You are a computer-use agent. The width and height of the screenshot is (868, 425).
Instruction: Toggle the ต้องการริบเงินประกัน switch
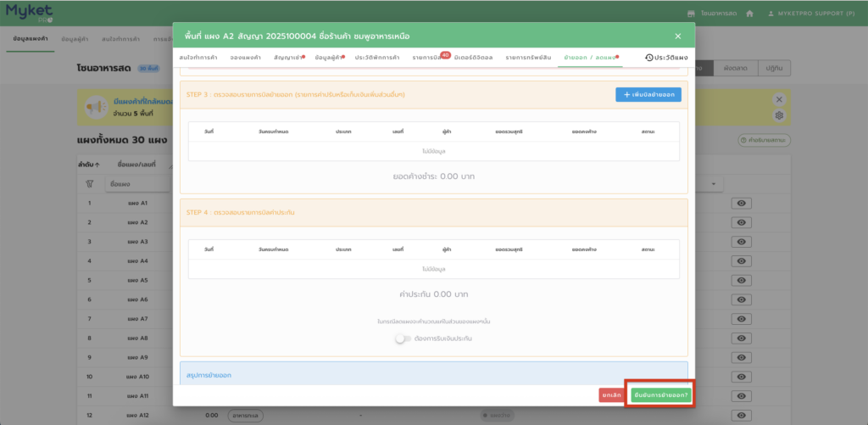pyautogui.click(x=402, y=338)
